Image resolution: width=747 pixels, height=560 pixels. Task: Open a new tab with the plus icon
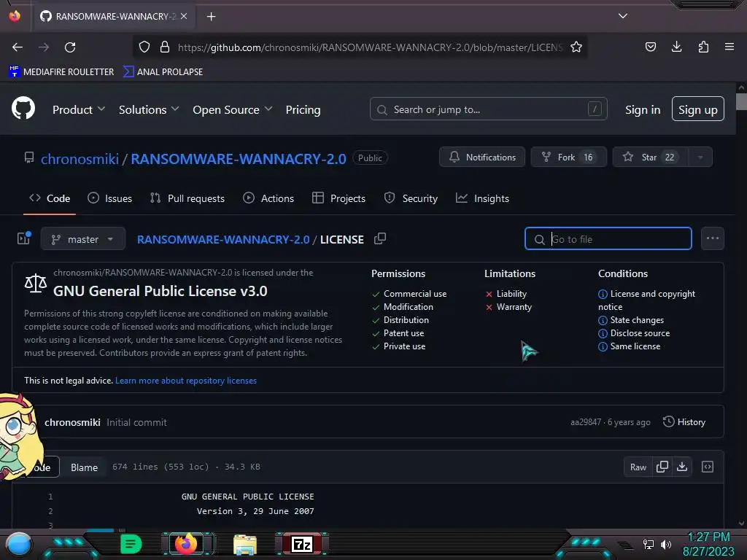click(x=211, y=17)
